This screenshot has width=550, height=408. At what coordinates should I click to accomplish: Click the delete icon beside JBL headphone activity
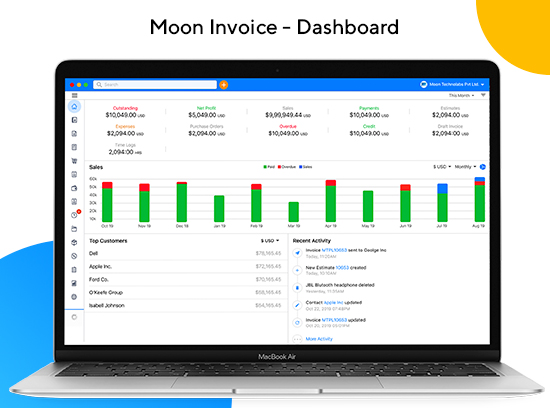(297, 288)
